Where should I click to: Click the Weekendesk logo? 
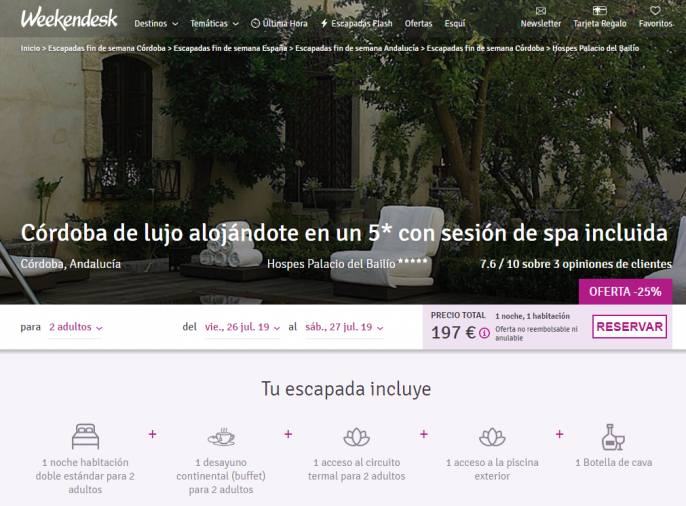69,18
